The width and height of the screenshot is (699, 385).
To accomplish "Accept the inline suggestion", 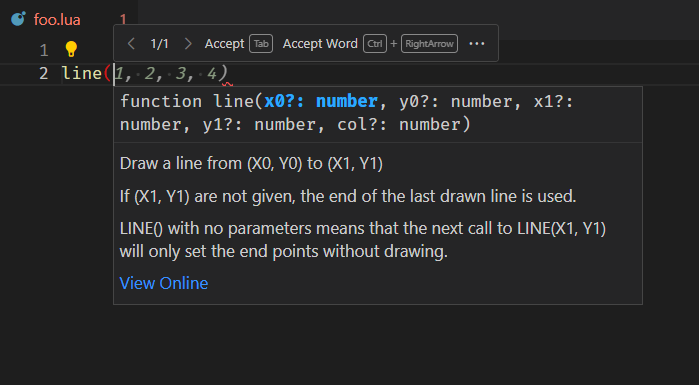I will [x=224, y=44].
